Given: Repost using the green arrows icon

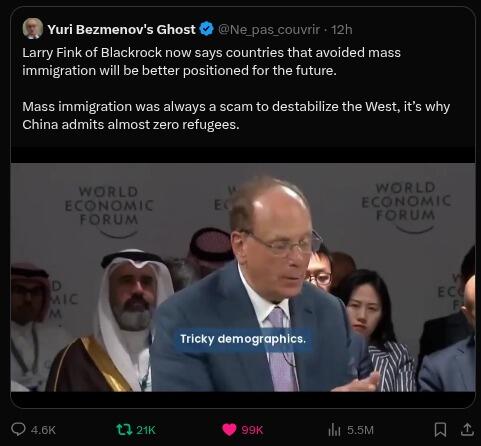Looking at the screenshot, I should click(x=124, y=430).
